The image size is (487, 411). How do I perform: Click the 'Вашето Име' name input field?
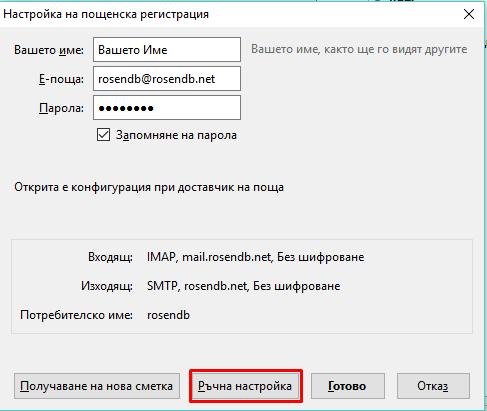click(167, 50)
